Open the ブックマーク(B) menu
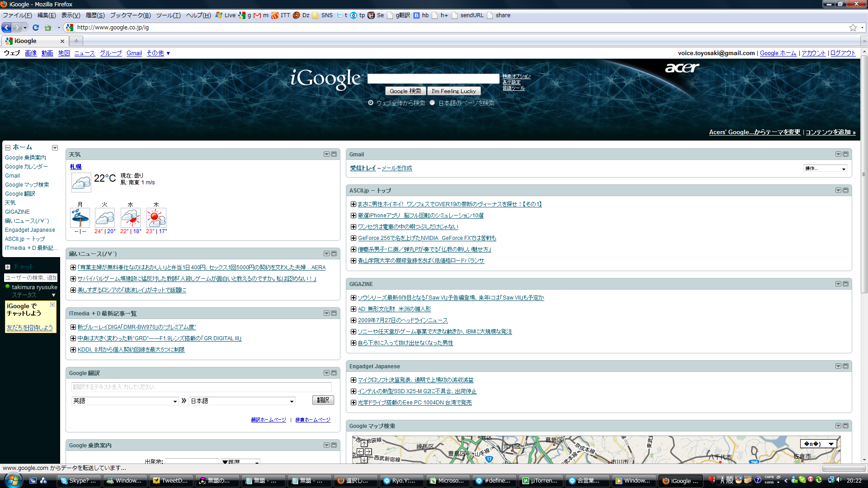 coord(130,15)
